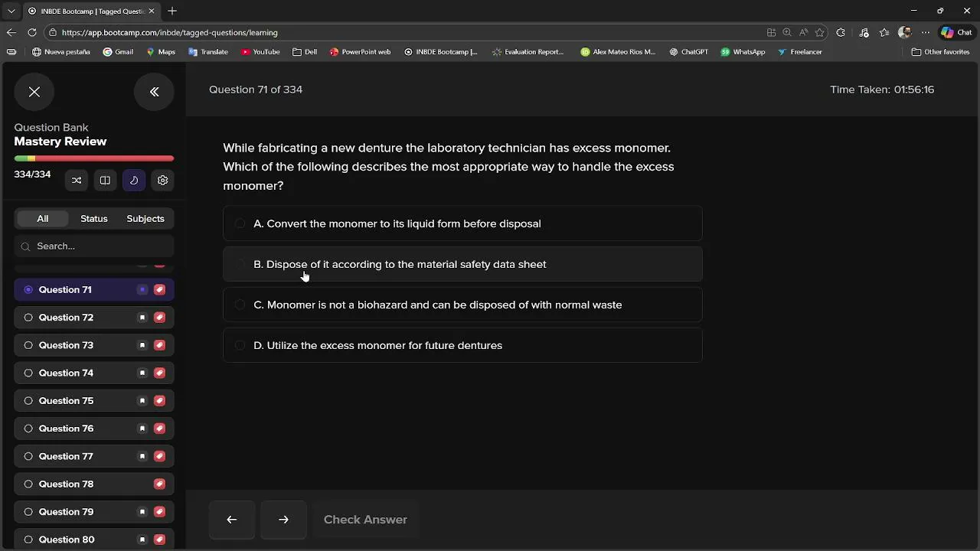Switch to the Subjects filter tab
The width and height of the screenshot is (980, 551).
coord(145,219)
